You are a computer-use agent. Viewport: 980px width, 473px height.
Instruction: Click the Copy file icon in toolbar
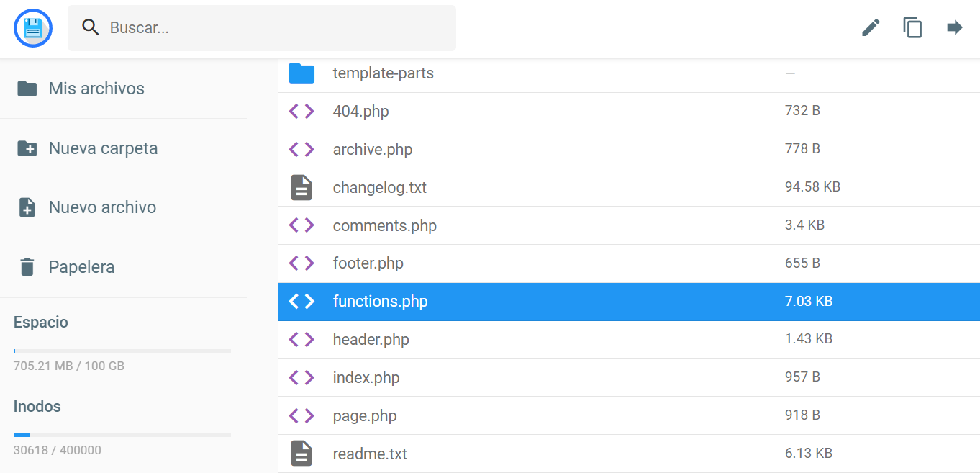pyautogui.click(x=912, y=27)
